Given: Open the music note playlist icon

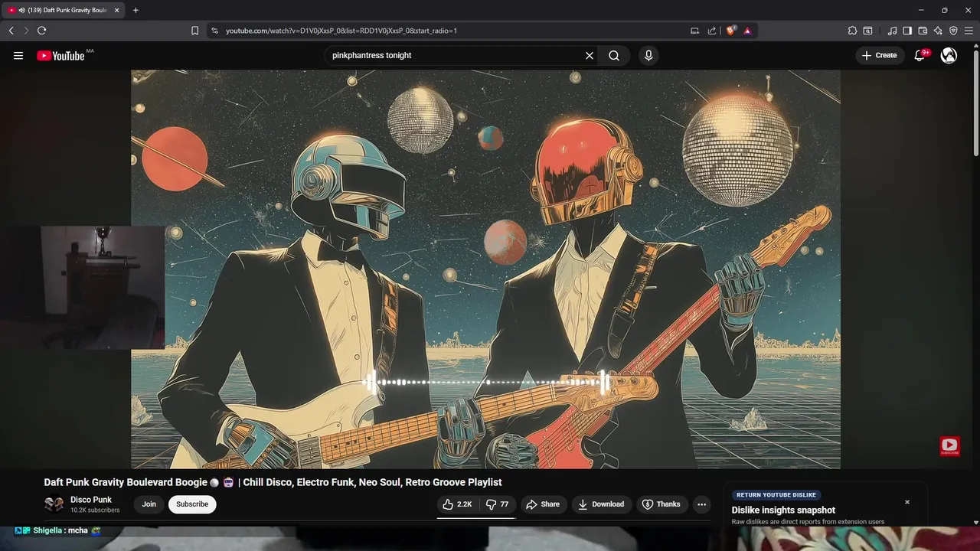Looking at the screenshot, I should pos(892,31).
